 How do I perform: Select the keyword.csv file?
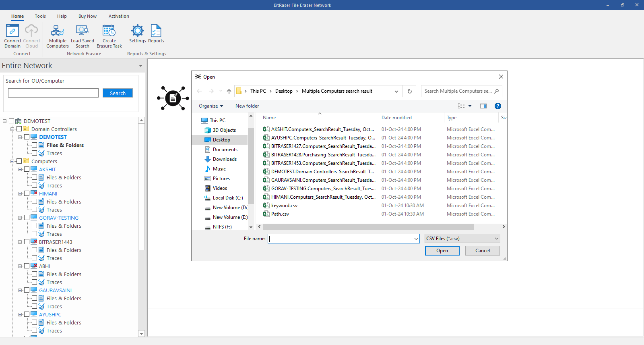click(x=284, y=206)
